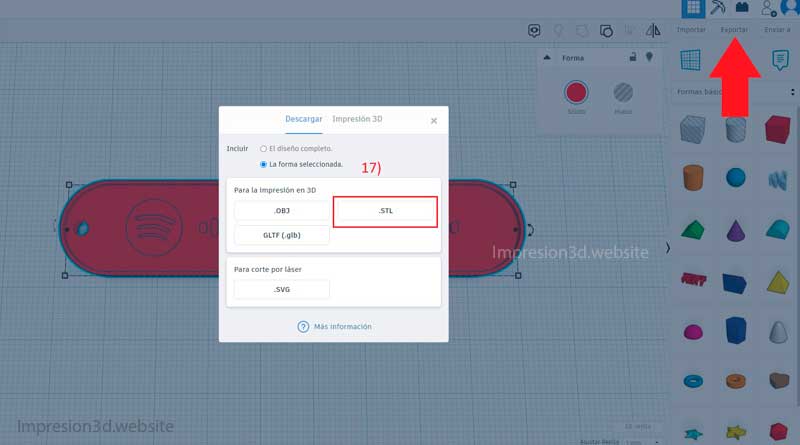Select the Spotify logo circle on keychain
Image resolution: width=800 pixels, height=445 pixels.
coord(154,228)
